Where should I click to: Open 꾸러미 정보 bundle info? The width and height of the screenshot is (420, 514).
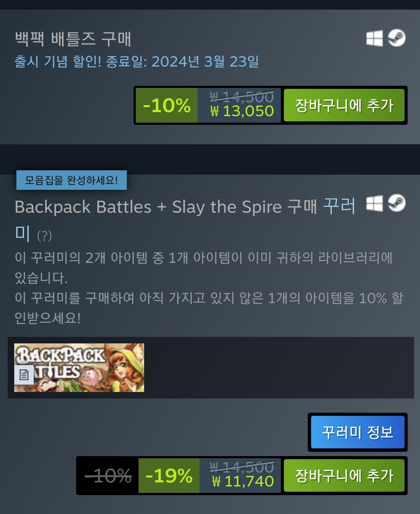358,432
